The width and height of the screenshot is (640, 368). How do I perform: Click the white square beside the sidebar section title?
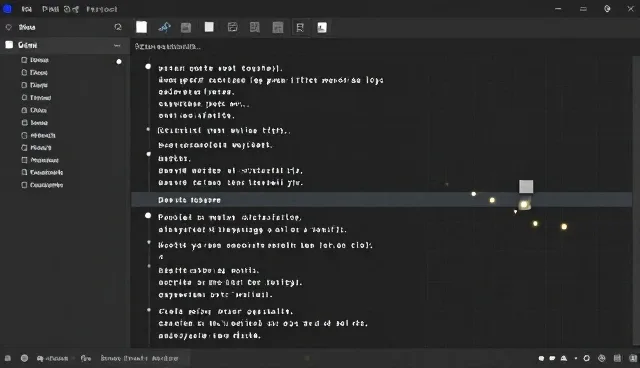(9, 45)
